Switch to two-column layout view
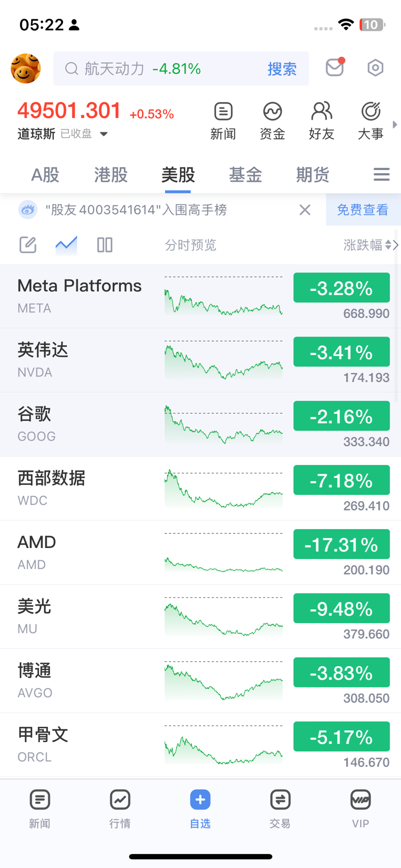This screenshot has width=401, height=868. coord(105,245)
